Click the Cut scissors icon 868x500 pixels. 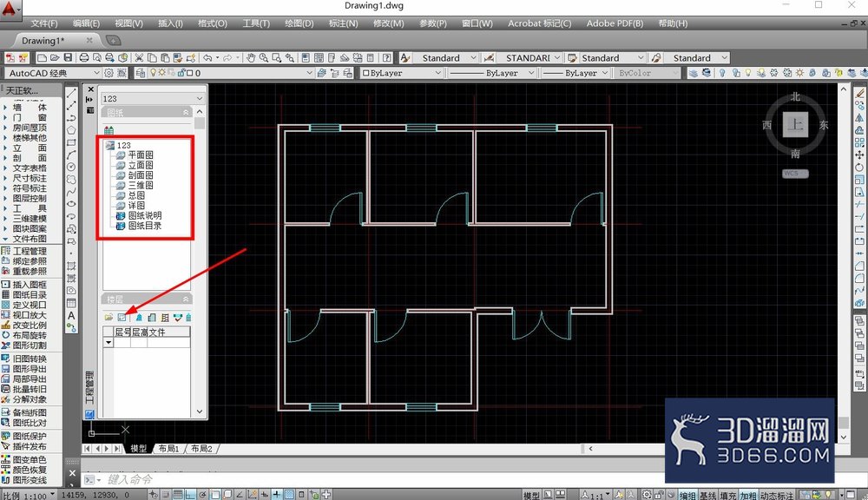click(139, 57)
